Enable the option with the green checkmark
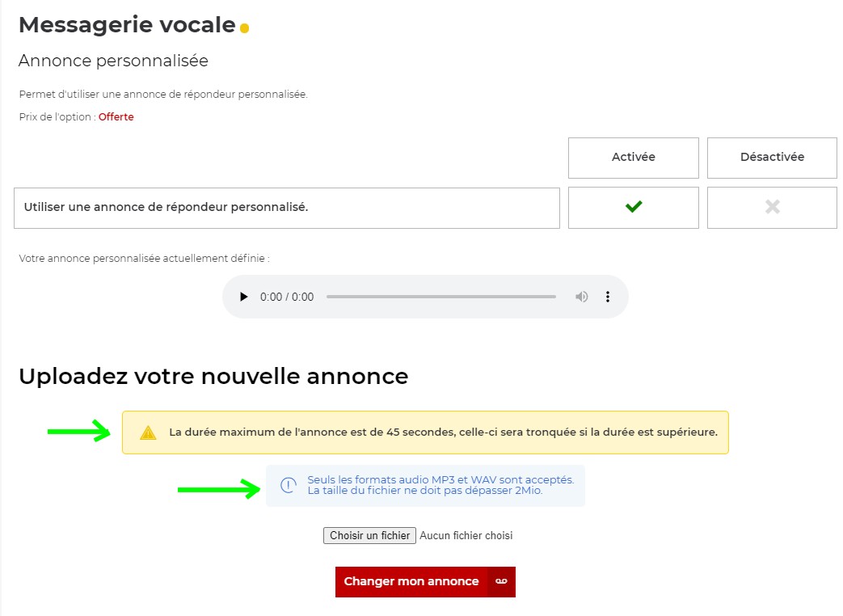843x616 pixels. (x=634, y=208)
